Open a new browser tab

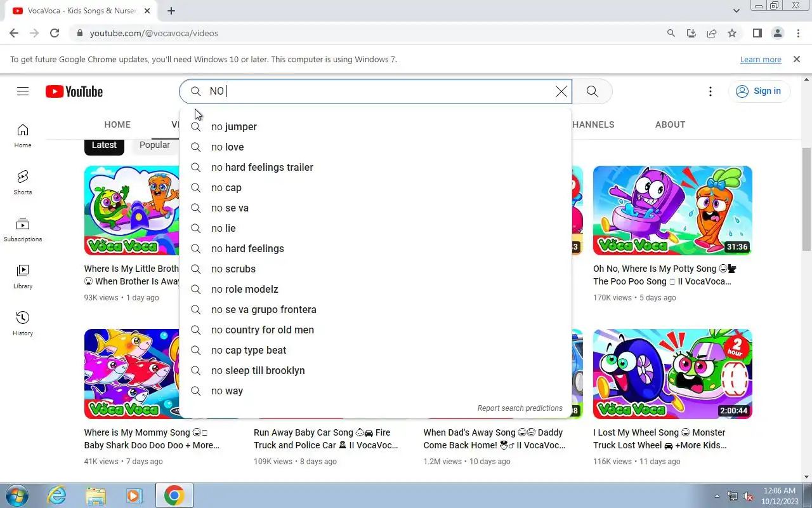(x=171, y=11)
